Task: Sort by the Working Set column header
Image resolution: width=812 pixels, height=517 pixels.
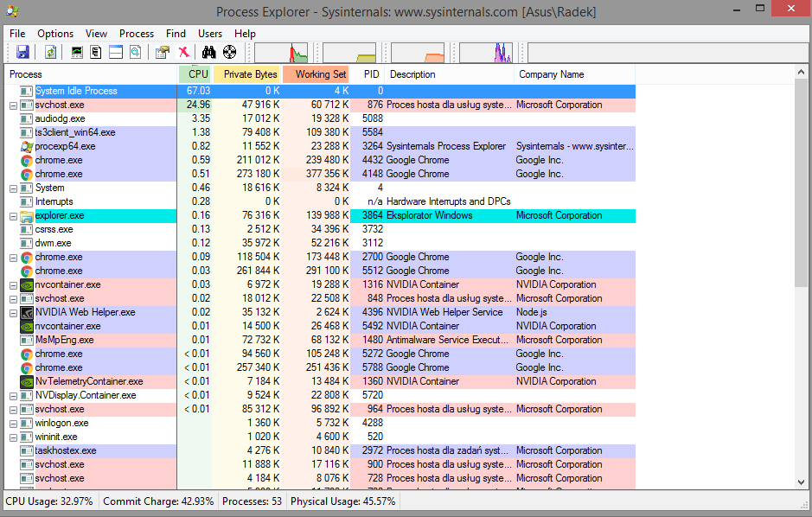Action: [x=316, y=74]
